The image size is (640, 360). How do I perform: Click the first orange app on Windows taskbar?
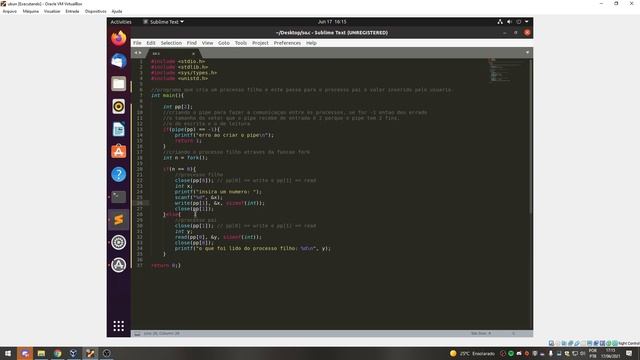pos(25,353)
